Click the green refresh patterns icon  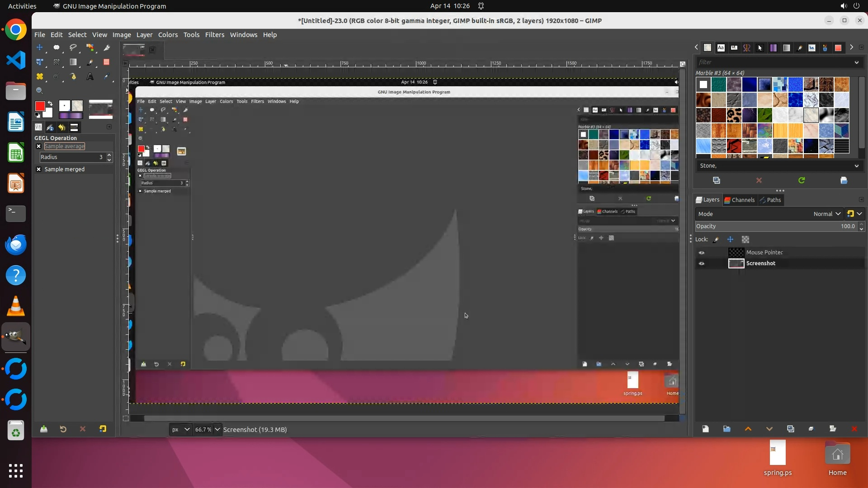[x=801, y=180]
